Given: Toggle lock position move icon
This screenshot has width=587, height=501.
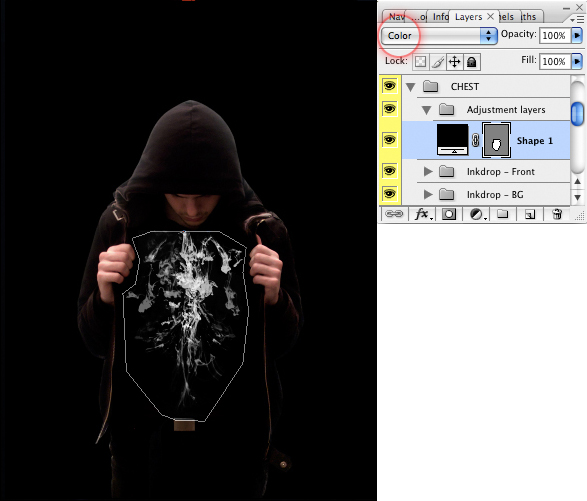Looking at the screenshot, I should (454, 62).
